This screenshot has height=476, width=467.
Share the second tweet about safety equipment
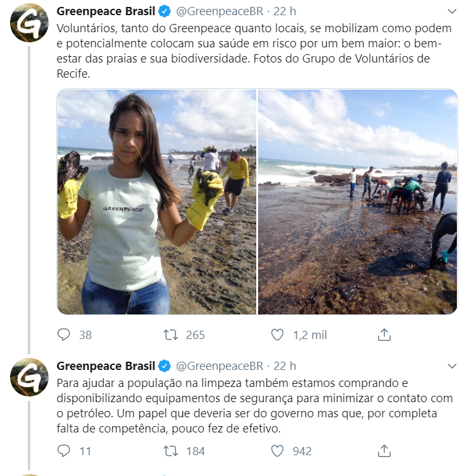click(384, 451)
